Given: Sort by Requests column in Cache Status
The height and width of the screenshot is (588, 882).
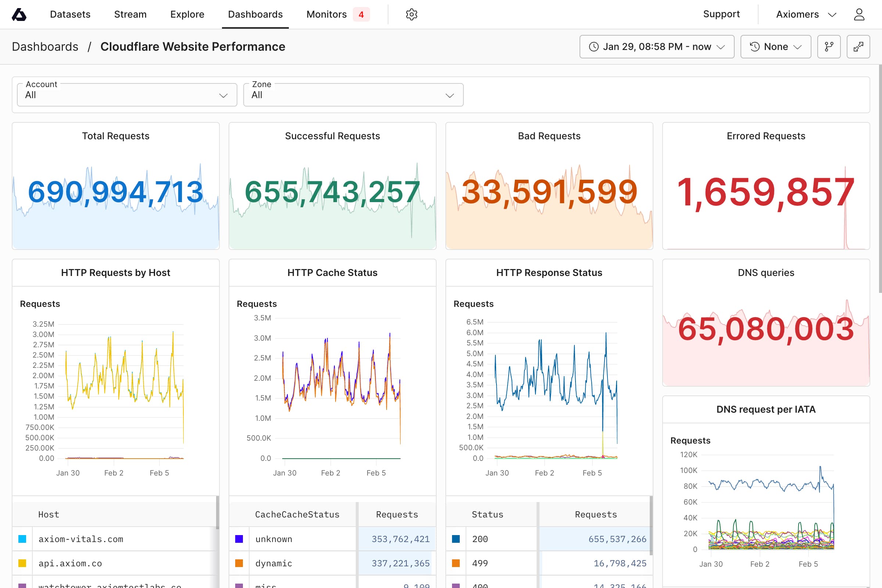Looking at the screenshot, I should tap(397, 514).
